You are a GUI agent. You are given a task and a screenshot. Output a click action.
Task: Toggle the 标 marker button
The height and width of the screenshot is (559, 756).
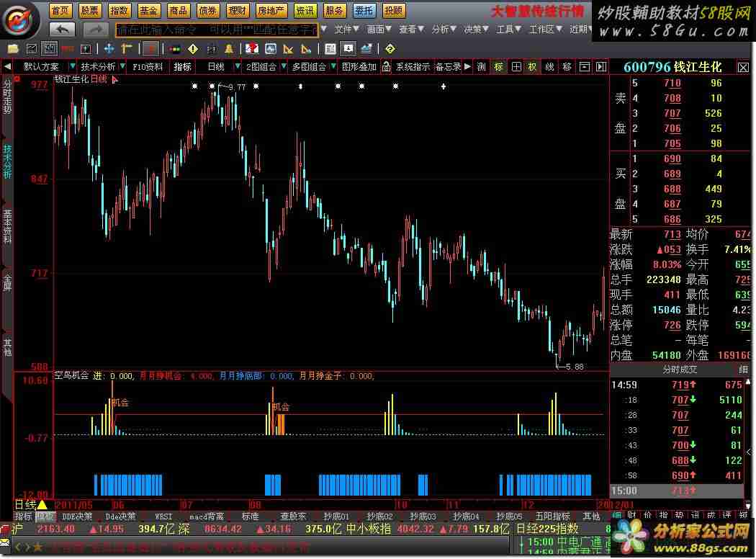click(498, 67)
